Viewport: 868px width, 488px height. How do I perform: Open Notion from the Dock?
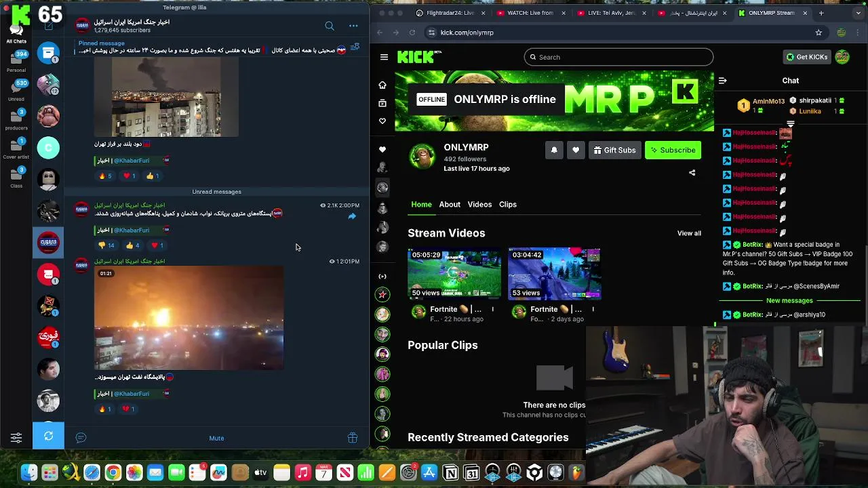click(x=450, y=472)
